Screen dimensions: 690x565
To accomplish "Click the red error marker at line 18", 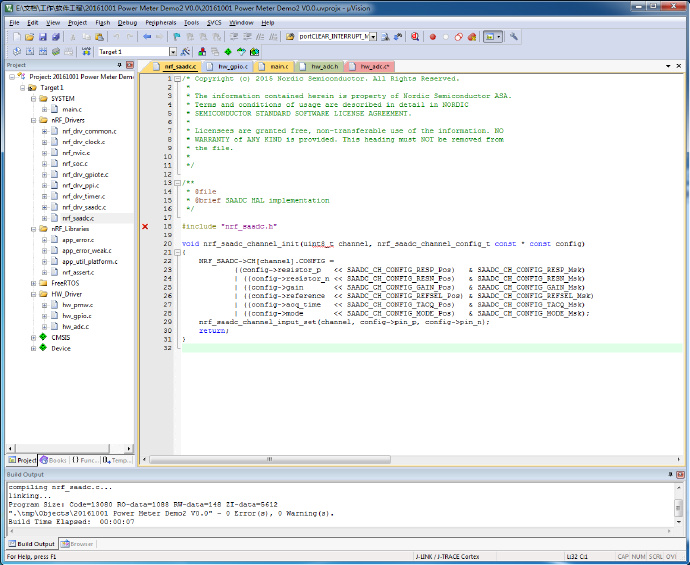I will point(145,227).
